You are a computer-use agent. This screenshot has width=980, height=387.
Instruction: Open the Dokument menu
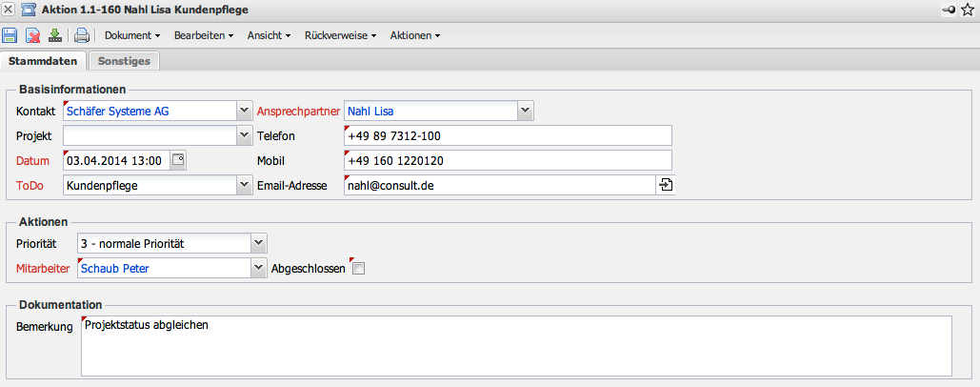click(x=131, y=36)
